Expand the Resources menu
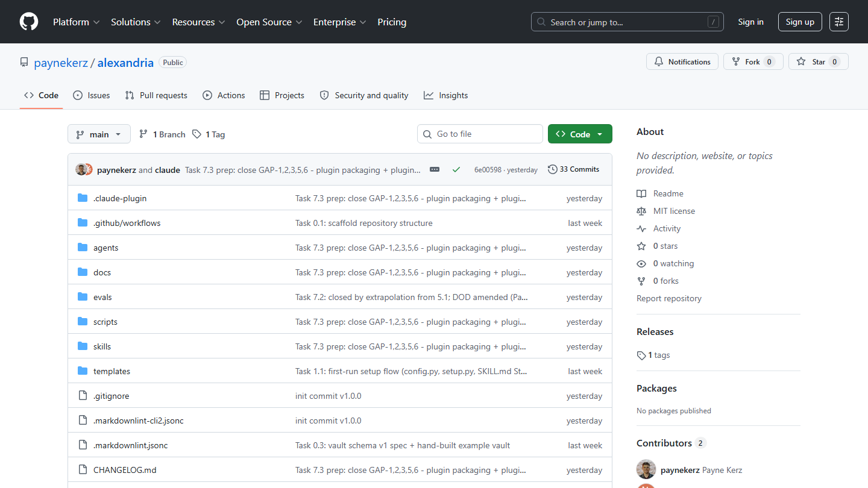Image resolution: width=868 pixels, height=488 pixels. (198, 22)
